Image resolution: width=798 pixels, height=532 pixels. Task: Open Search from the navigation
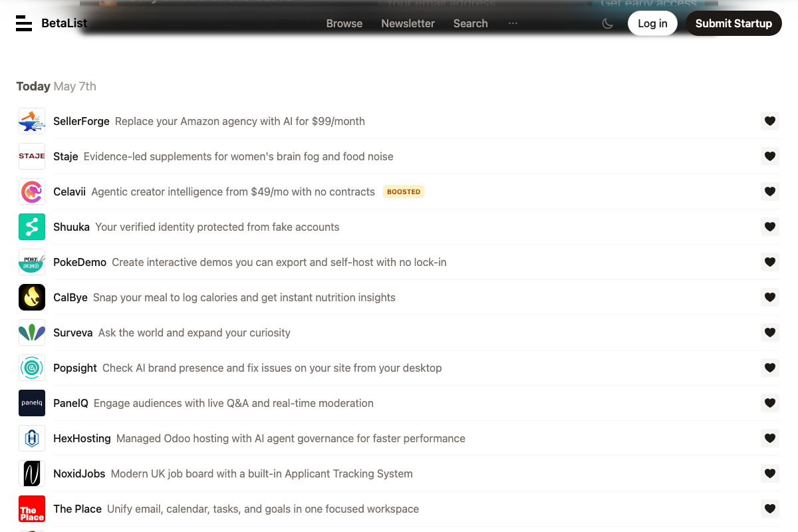pyautogui.click(x=470, y=23)
